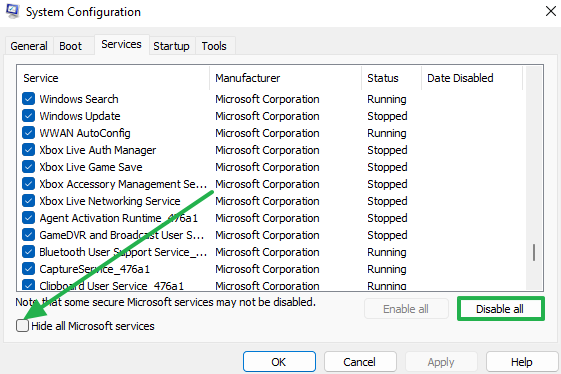
Task: Check Hide all Microsoft services checkbox
Action: coord(22,326)
